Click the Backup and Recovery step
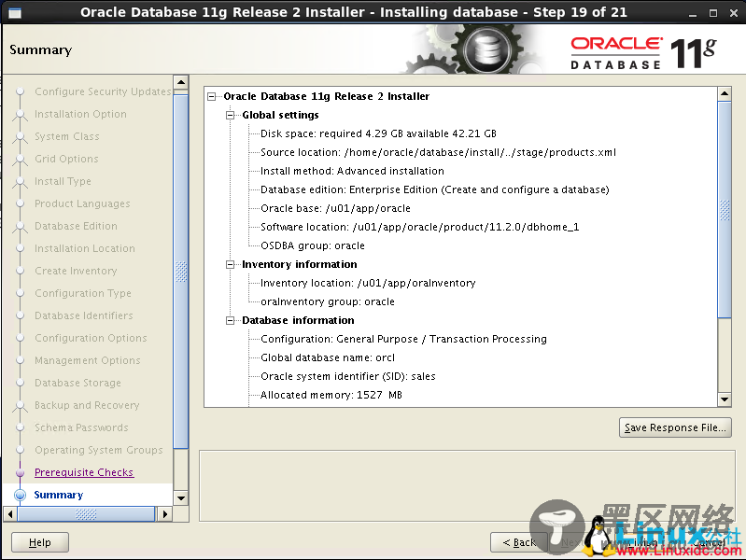 [87, 405]
